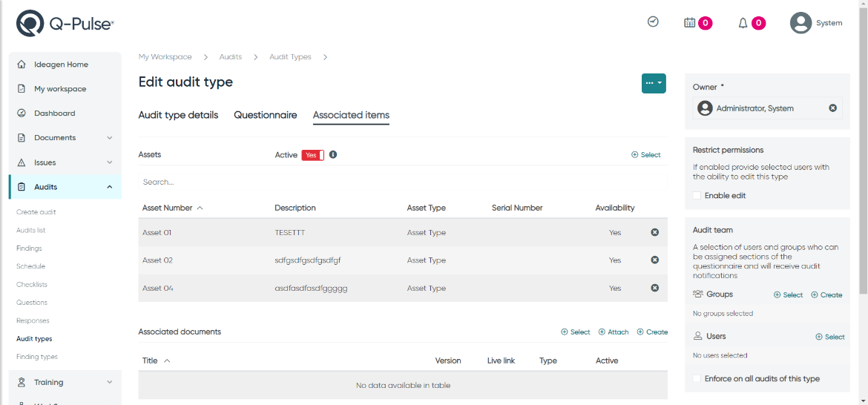The image size is (868, 405).
Task: Open the notifications bell icon
Action: [743, 23]
